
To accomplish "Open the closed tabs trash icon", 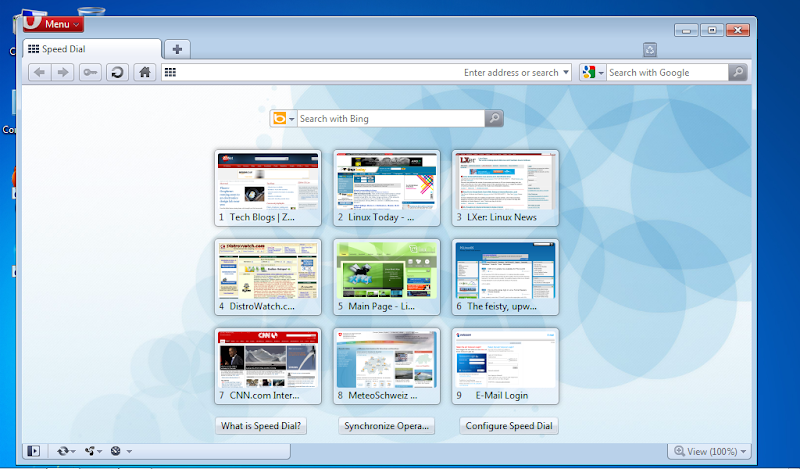I will [649, 50].
